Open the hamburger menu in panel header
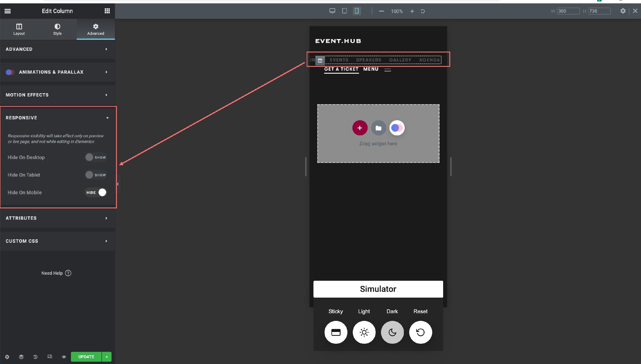 8,11
